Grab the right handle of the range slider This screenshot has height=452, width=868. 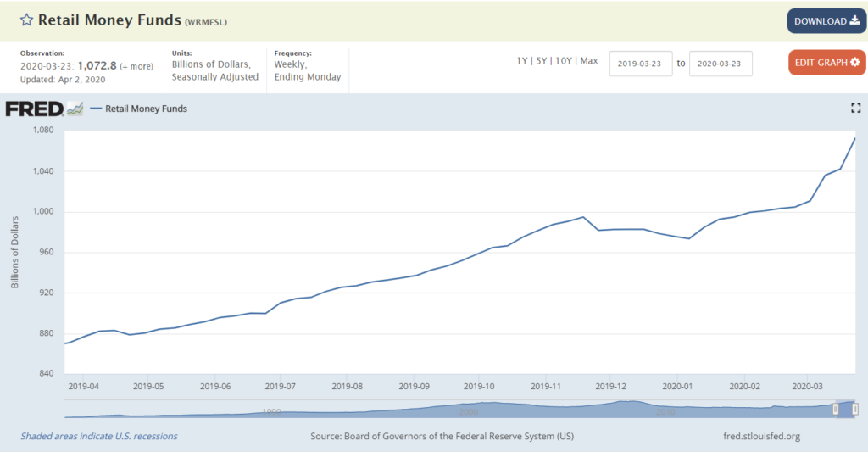tap(855, 409)
